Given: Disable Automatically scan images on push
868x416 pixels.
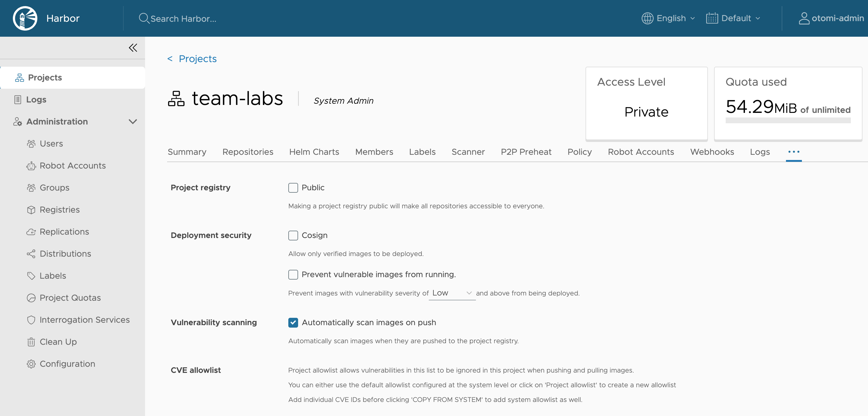Looking at the screenshot, I should pos(293,323).
